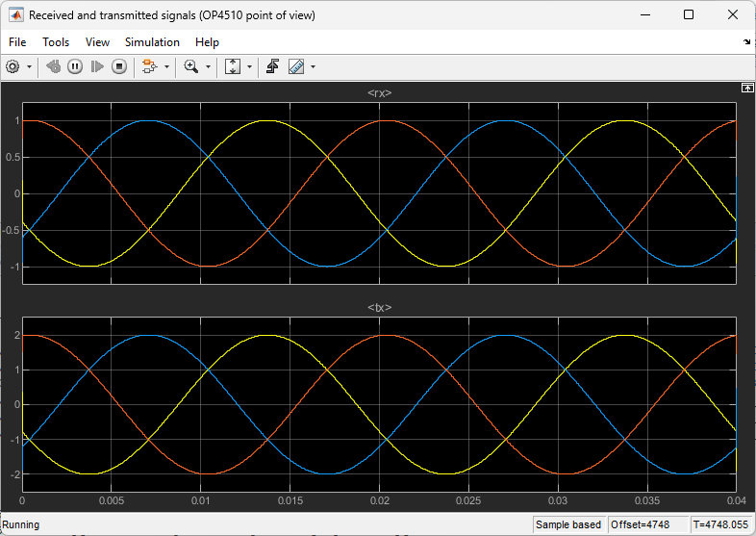This screenshot has height=536, width=756.
Task: Select the Zoom tool magnifier
Action: click(191, 66)
